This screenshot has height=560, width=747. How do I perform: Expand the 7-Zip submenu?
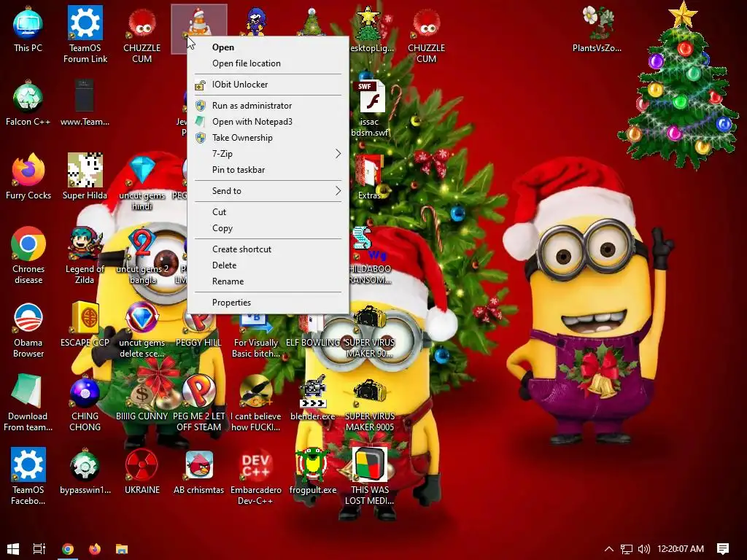click(268, 154)
